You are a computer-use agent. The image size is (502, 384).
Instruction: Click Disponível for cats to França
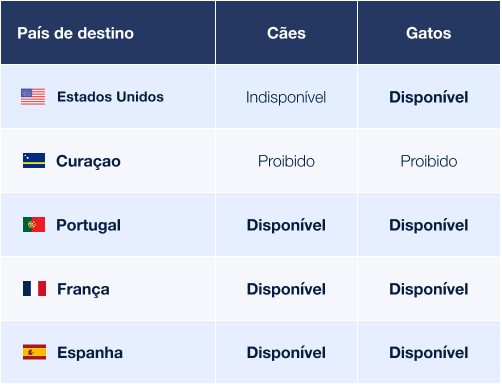[429, 289]
